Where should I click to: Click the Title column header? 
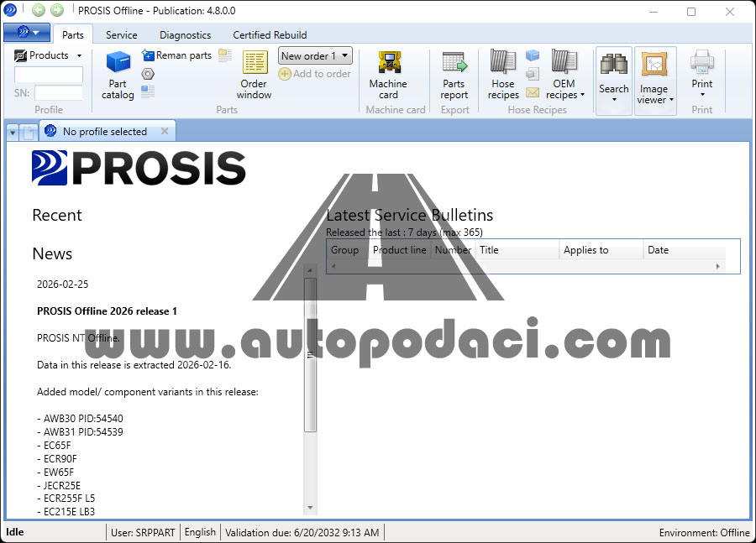pos(517,250)
